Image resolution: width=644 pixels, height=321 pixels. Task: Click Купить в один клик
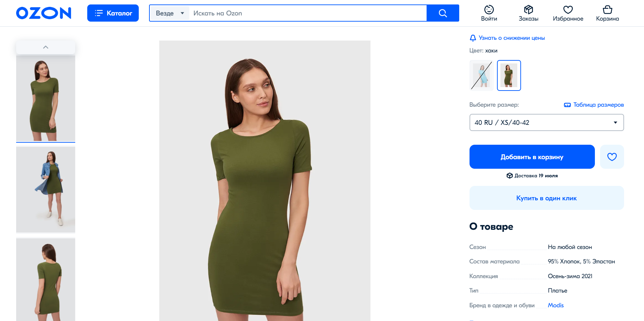click(x=546, y=198)
